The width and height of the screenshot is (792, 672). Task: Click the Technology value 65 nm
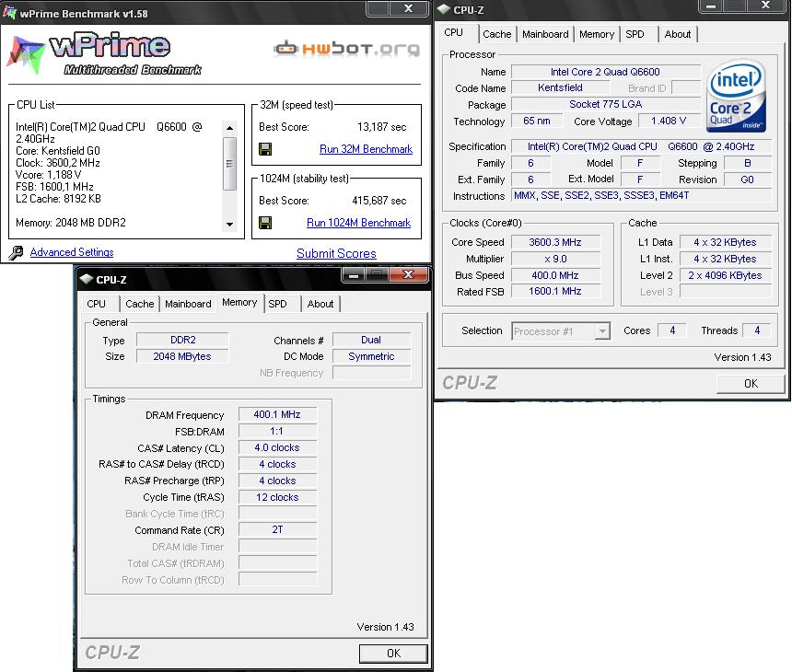(x=537, y=122)
